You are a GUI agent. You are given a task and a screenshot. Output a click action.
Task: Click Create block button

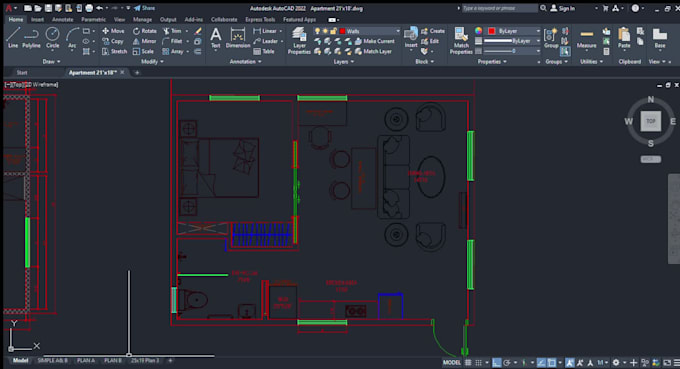tap(433, 31)
